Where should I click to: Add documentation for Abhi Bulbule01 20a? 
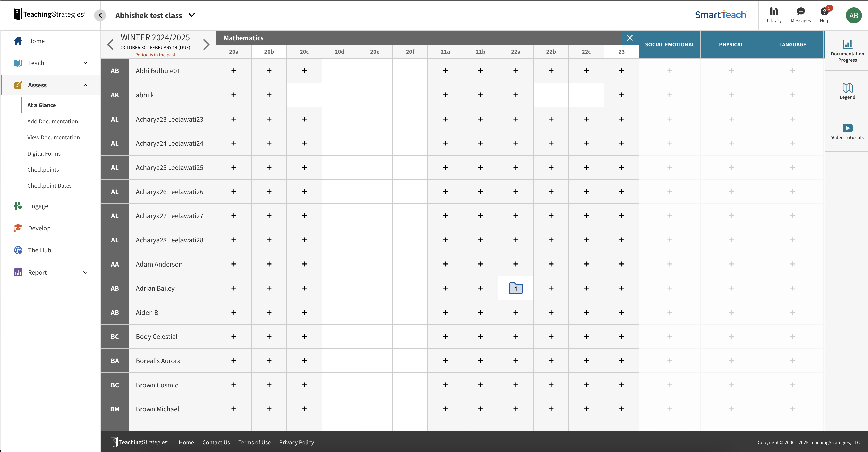tap(234, 71)
